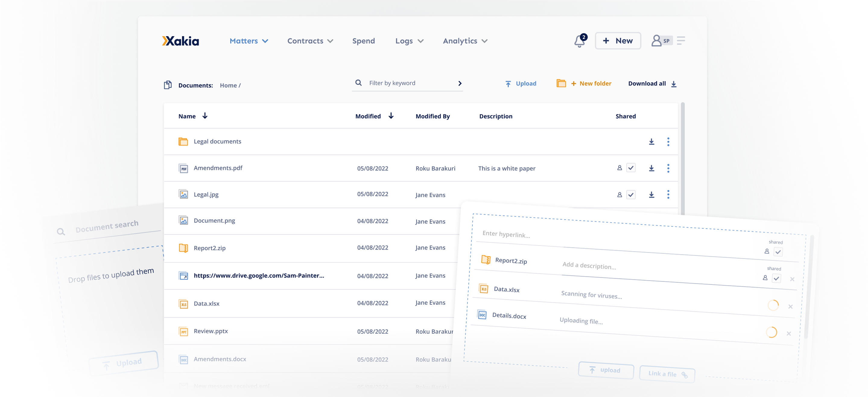Click the Modified By column header
The width and height of the screenshot is (868, 397).
pos(432,116)
